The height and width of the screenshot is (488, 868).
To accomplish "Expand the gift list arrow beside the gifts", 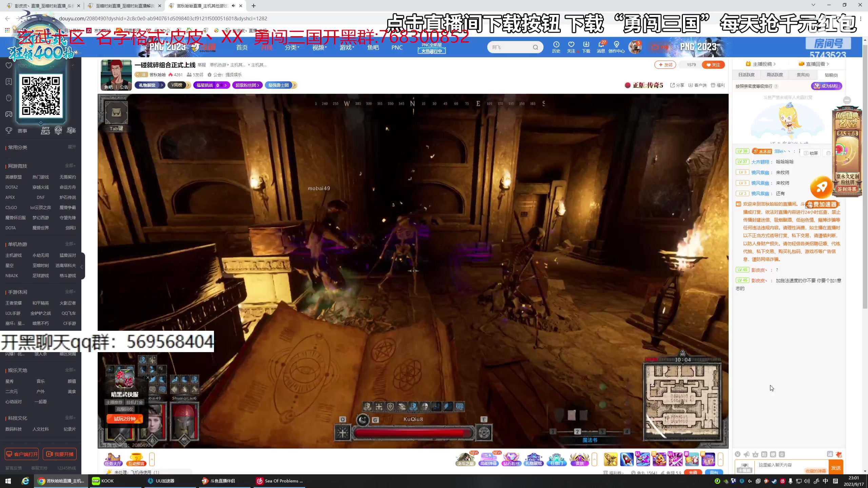I will [721, 459].
